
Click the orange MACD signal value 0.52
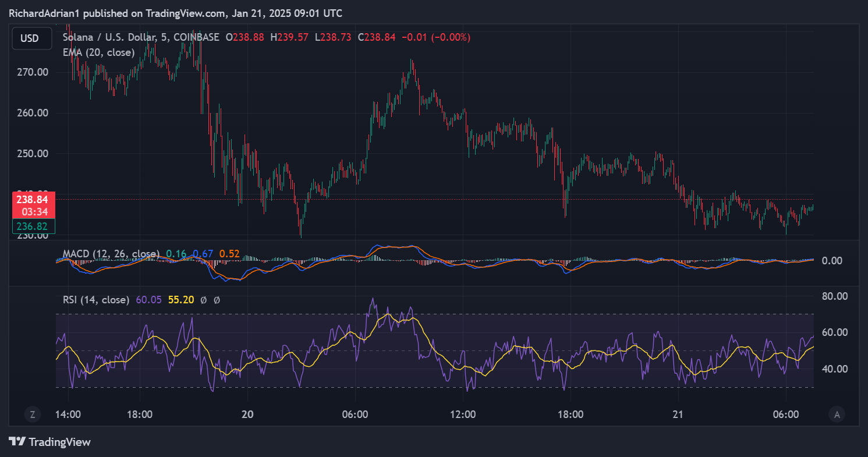click(229, 254)
